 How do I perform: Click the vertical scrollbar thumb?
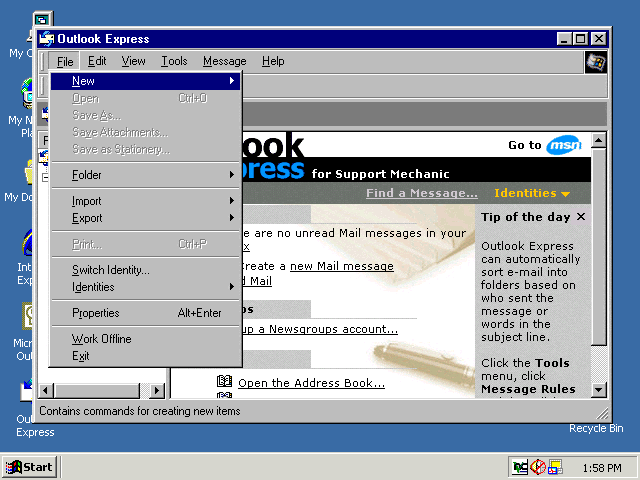tap(598, 247)
